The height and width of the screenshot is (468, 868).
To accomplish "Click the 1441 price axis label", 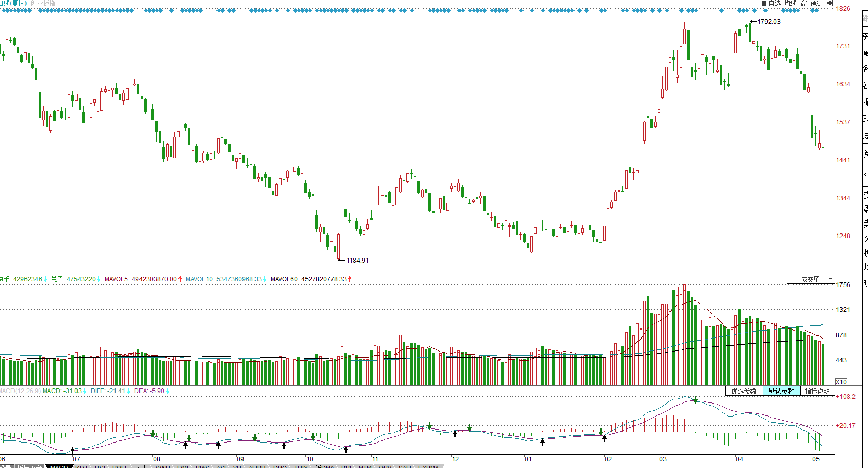I will point(843,160).
